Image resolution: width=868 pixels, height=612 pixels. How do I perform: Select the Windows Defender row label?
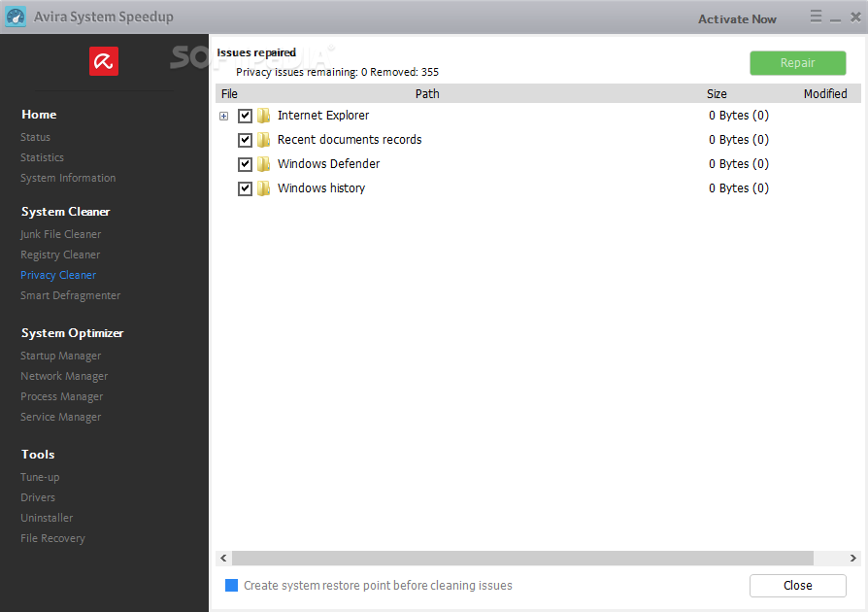click(329, 164)
